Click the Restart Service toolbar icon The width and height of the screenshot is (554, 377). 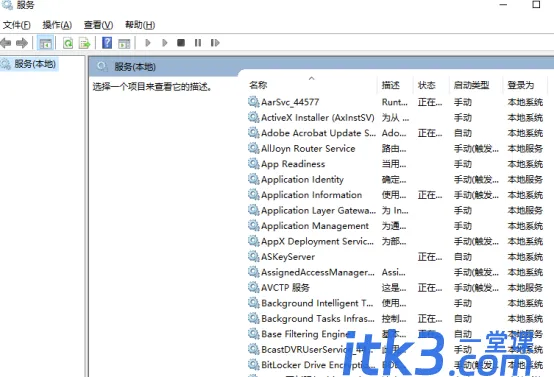coord(215,43)
